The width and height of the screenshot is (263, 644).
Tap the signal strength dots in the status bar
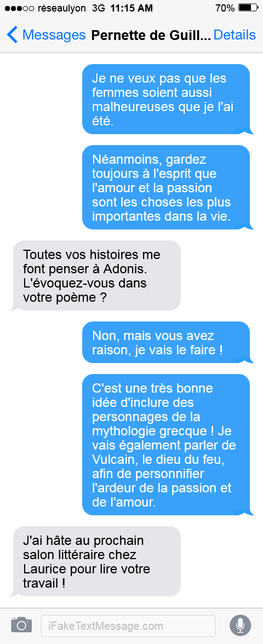click(19, 8)
